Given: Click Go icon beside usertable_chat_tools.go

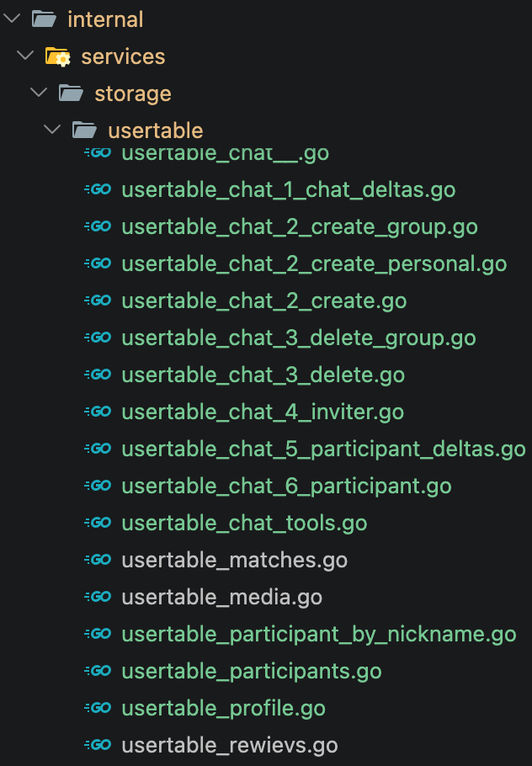Looking at the screenshot, I should [x=98, y=523].
